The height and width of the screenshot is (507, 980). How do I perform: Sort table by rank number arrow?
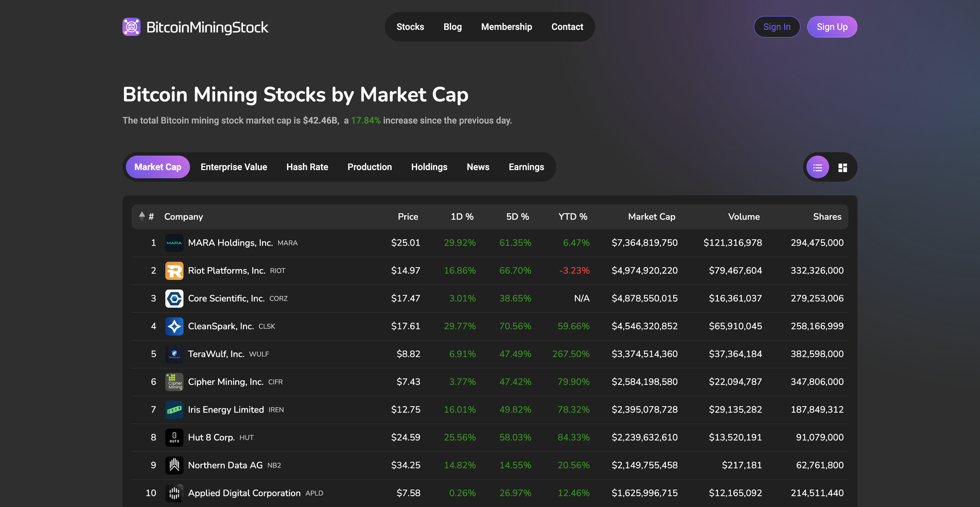click(x=142, y=216)
